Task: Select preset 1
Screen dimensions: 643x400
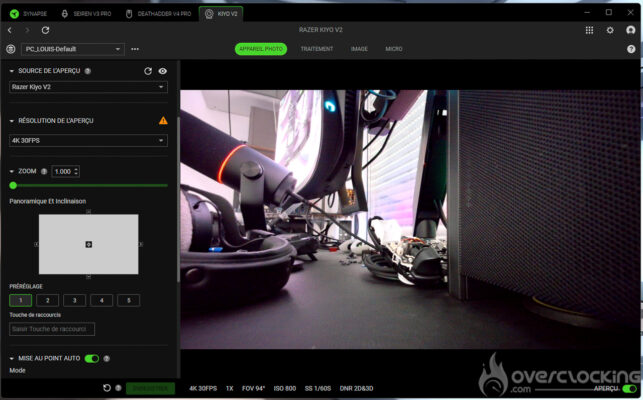Action: click(21, 300)
